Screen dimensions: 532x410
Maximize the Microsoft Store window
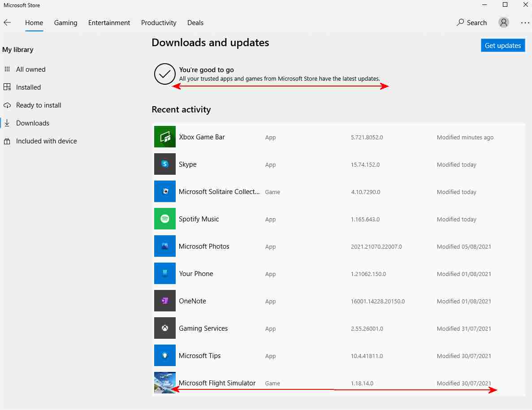505,5
